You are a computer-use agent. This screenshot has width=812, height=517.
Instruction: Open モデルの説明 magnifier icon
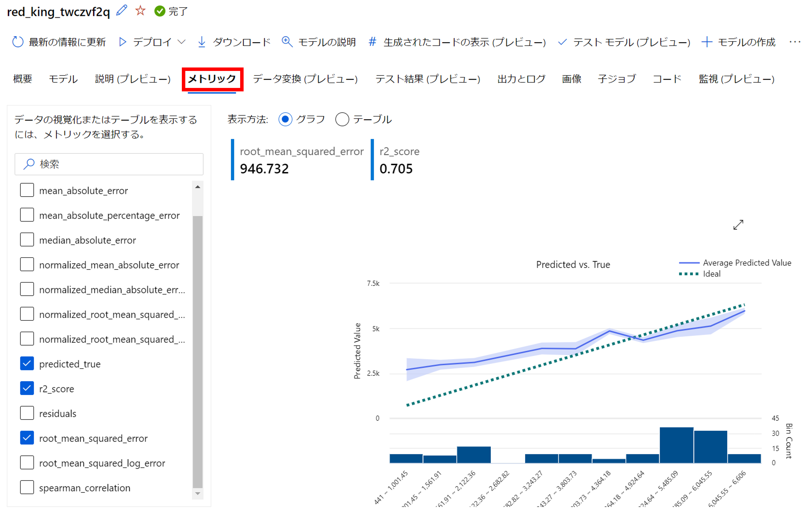pyautogui.click(x=287, y=42)
